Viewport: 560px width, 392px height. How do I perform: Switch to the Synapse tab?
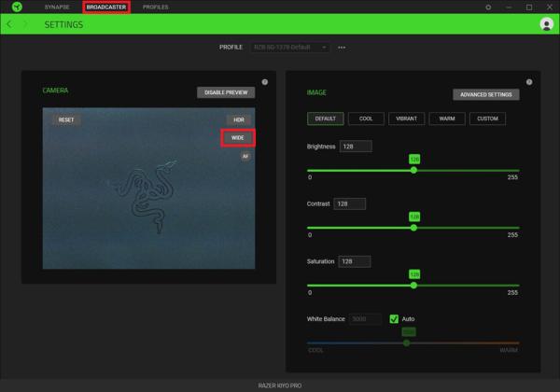[x=57, y=7]
